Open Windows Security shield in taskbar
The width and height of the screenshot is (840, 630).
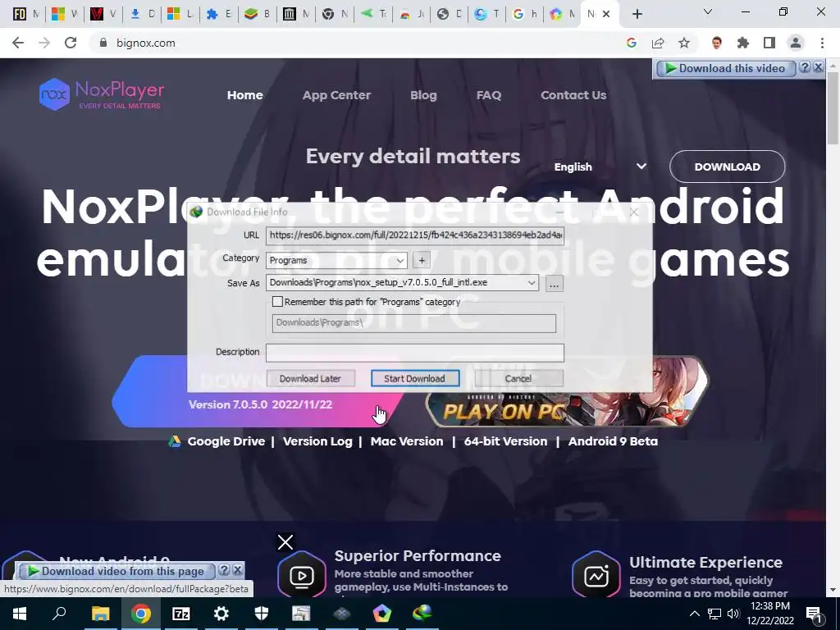pyautogui.click(x=262, y=614)
